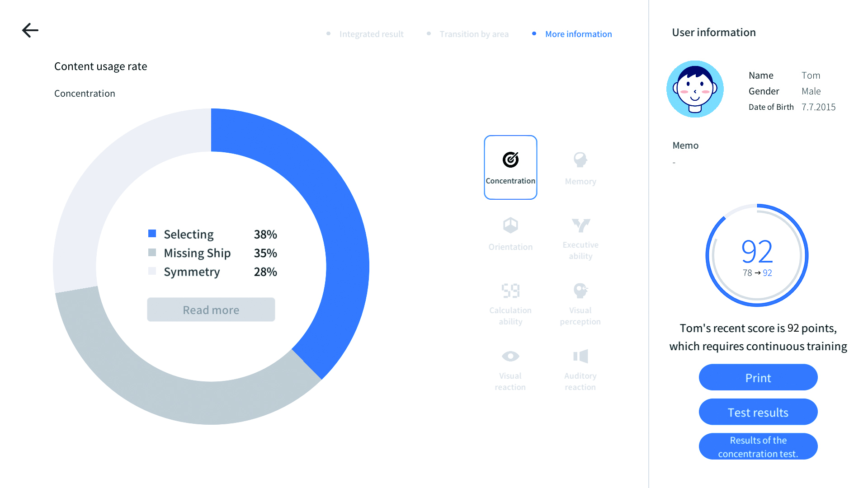Click Tom's avatar picture

click(x=695, y=89)
